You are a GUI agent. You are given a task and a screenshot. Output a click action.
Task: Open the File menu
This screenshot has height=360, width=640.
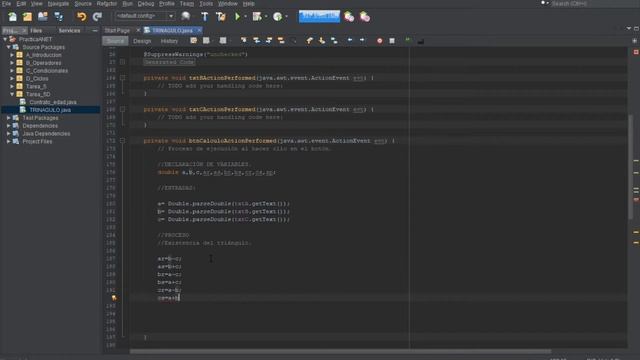[x=7, y=3]
